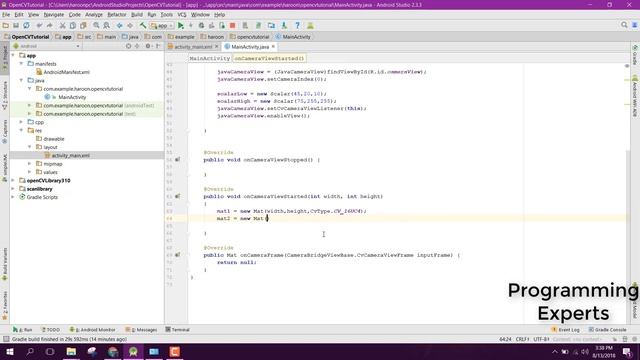
Task: Click the green Run app button
Action: coord(181,25)
